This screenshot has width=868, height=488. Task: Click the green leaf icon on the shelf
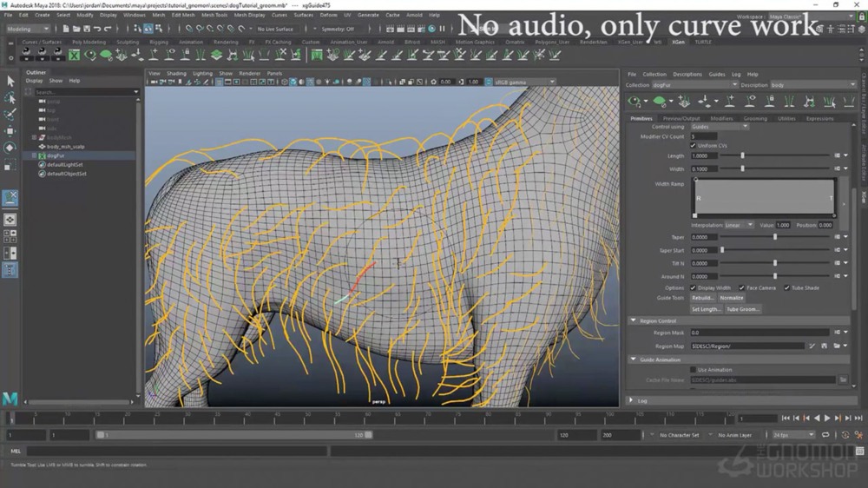coord(106,55)
